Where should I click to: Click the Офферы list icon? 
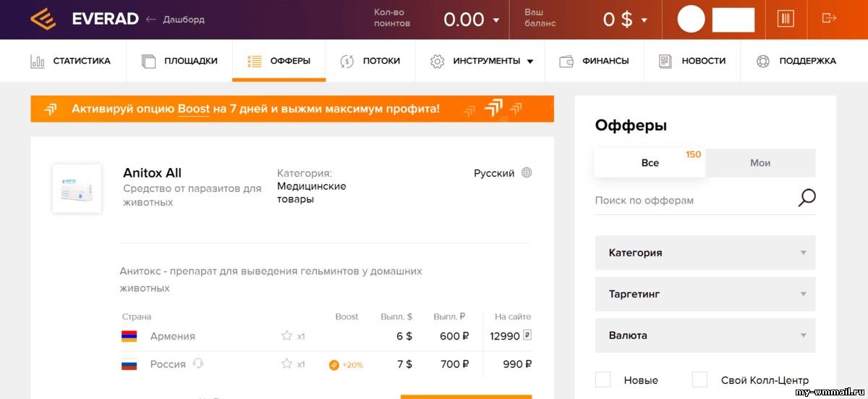point(255,62)
